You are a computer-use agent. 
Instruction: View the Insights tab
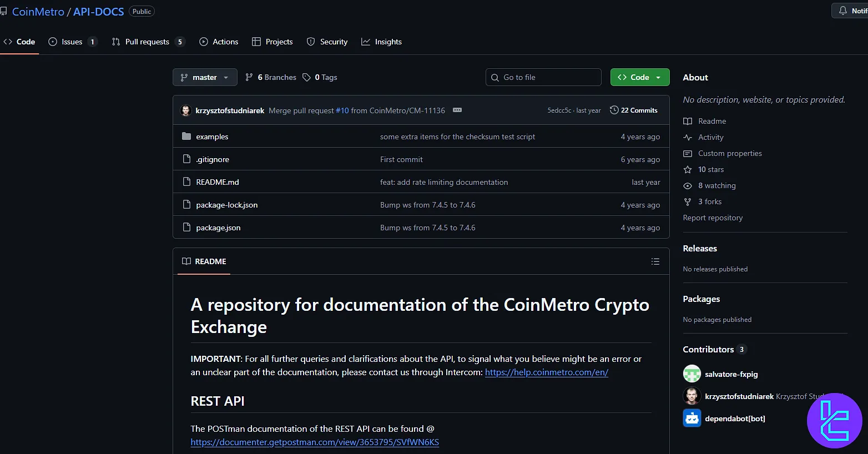pyautogui.click(x=382, y=42)
